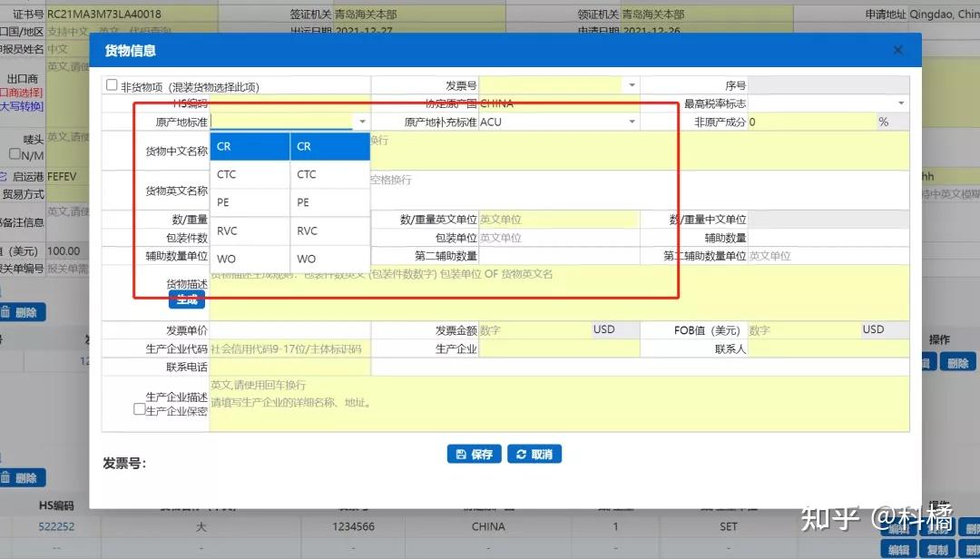
Task: Click the X icon to close 货物信息 dialog
Action: click(897, 50)
